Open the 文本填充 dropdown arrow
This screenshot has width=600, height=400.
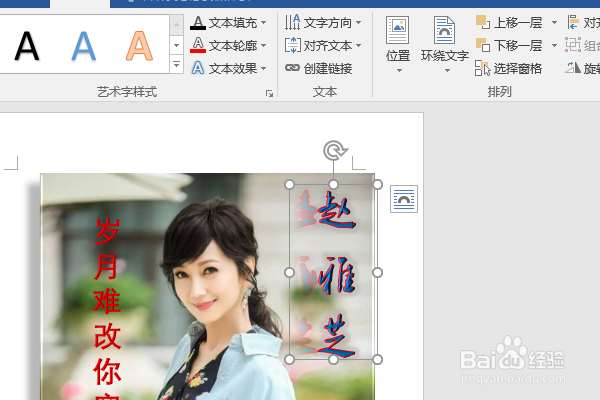264,23
